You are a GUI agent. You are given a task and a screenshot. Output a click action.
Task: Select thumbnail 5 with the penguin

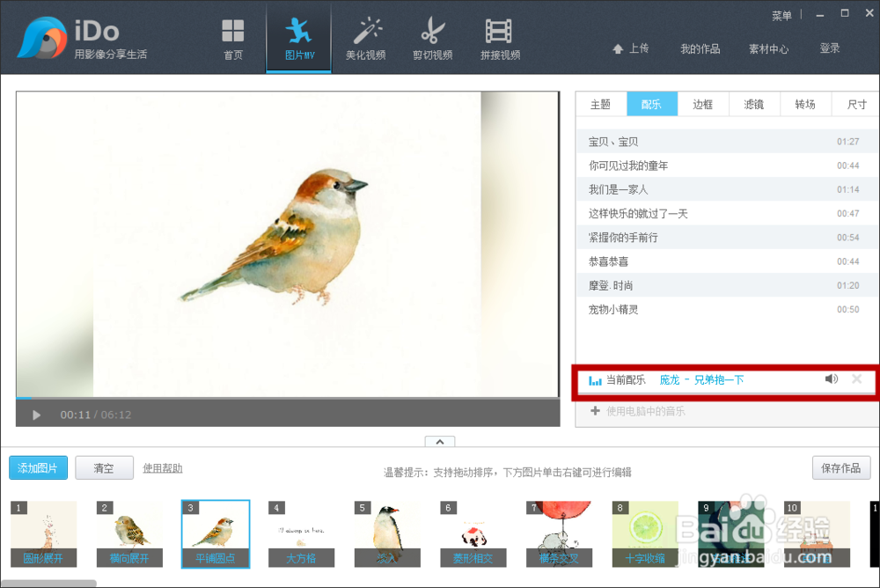387,533
